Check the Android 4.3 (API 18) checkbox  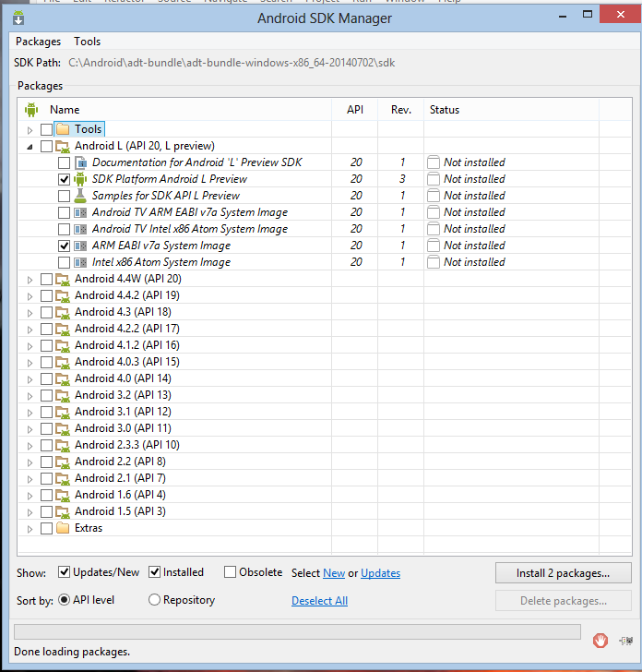click(46, 312)
